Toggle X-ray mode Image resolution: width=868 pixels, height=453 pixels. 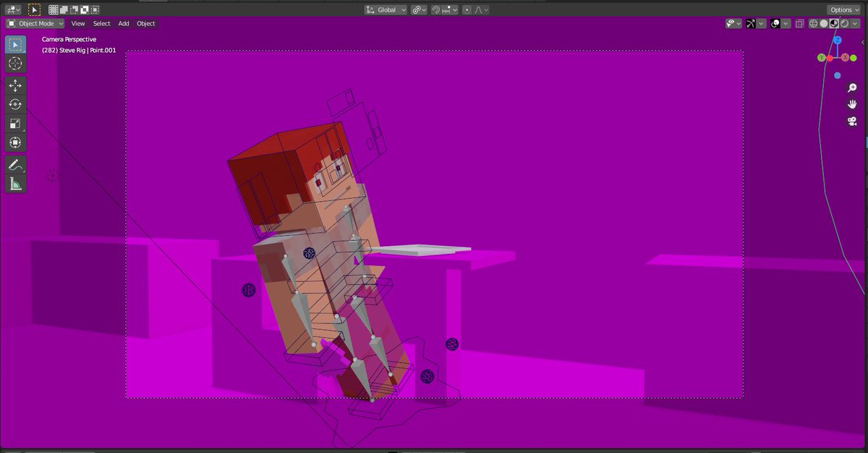799,23
